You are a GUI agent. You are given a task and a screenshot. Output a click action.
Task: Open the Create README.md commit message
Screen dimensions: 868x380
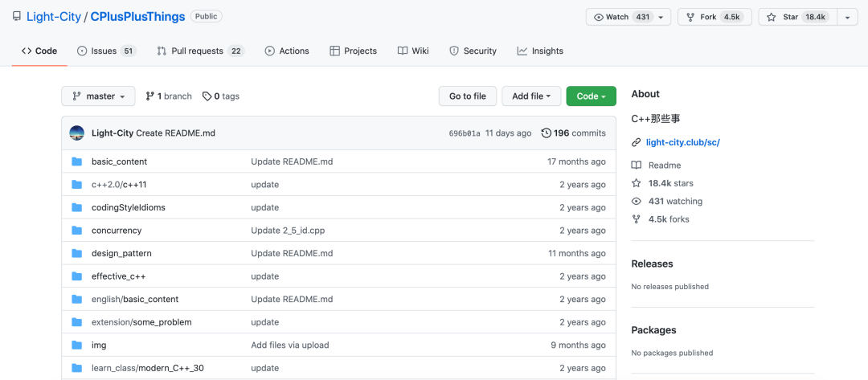click(x=175, y=133)
